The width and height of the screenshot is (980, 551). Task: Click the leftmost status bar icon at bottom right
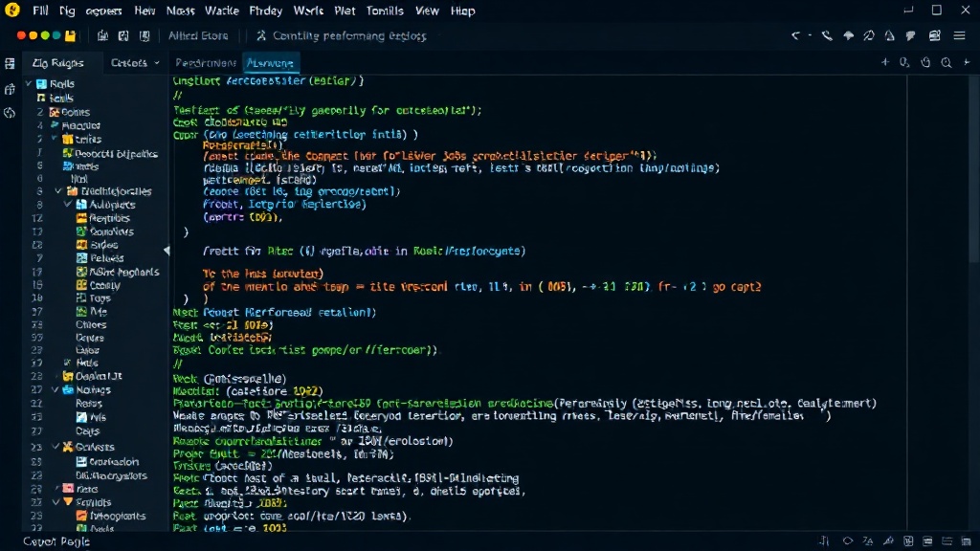tap(824, 541)
